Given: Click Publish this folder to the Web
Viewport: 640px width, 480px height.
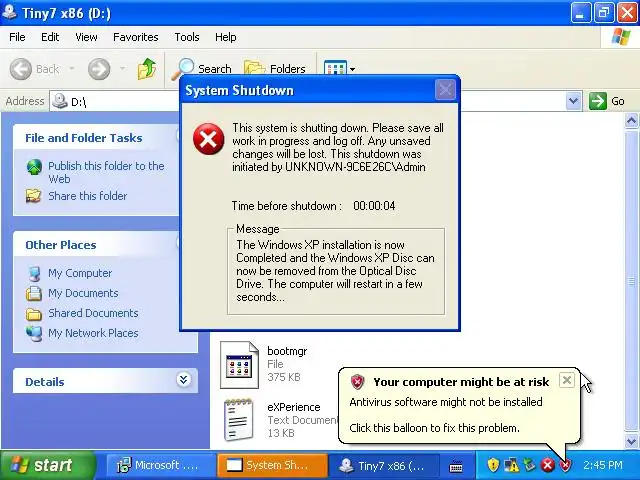Looking at the screenshot, I should pos(106,172).
